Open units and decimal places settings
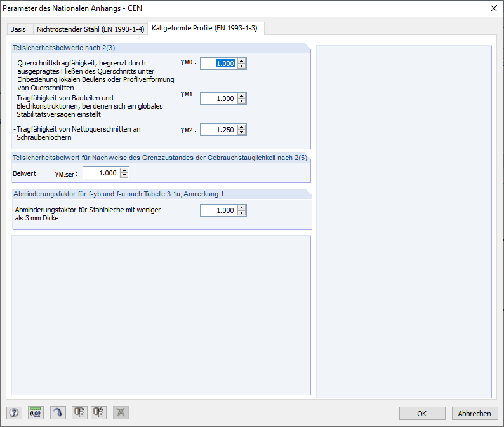This screenshot has height=427, width=504. 36,412
